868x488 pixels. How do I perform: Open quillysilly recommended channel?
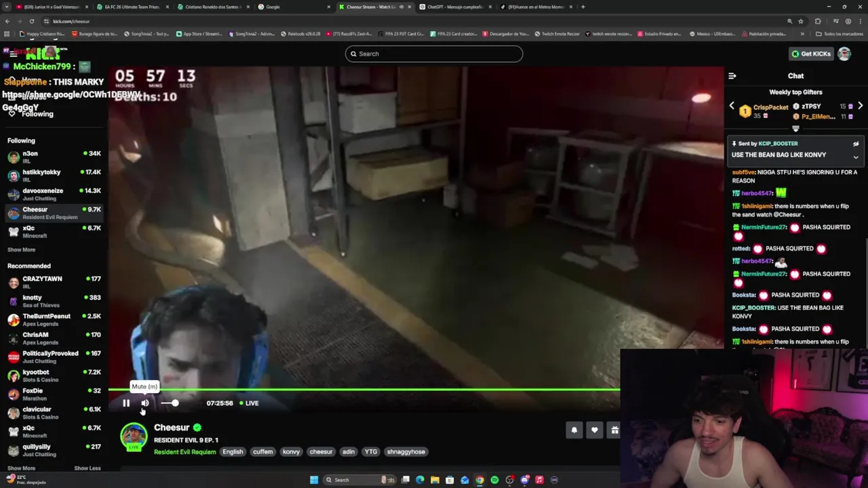54,450
